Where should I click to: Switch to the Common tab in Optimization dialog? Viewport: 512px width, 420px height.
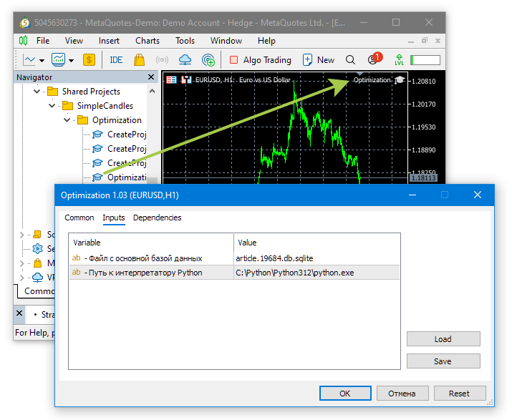[x=79, y=218]
